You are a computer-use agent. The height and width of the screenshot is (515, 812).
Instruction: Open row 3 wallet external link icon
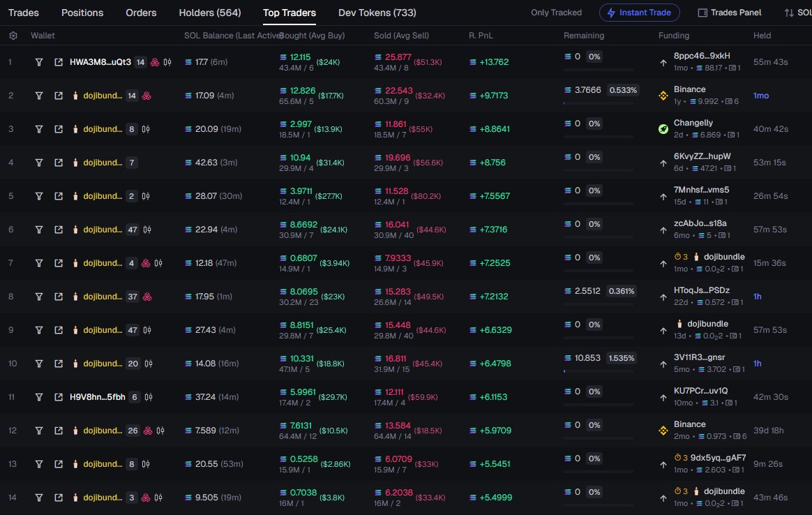59,129
